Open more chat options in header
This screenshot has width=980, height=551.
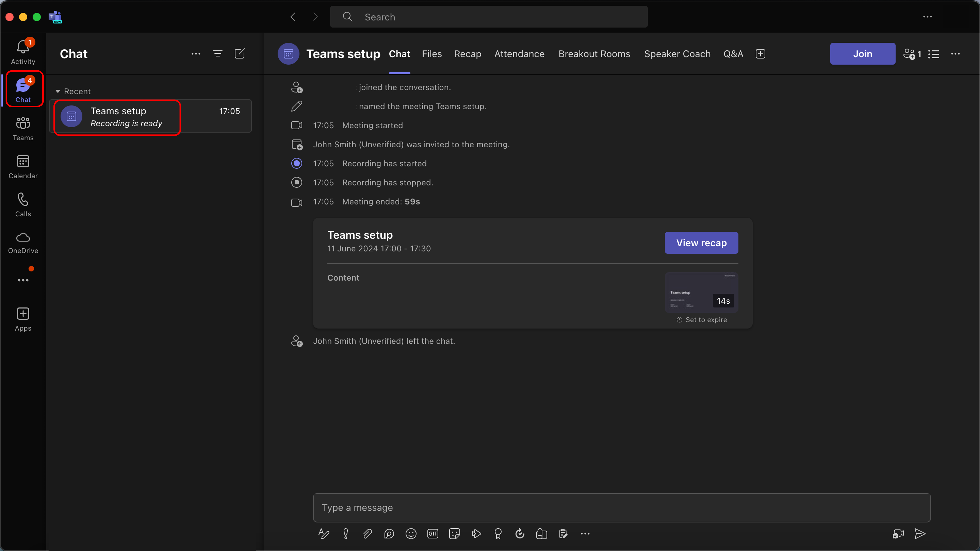tap(955, 54)
